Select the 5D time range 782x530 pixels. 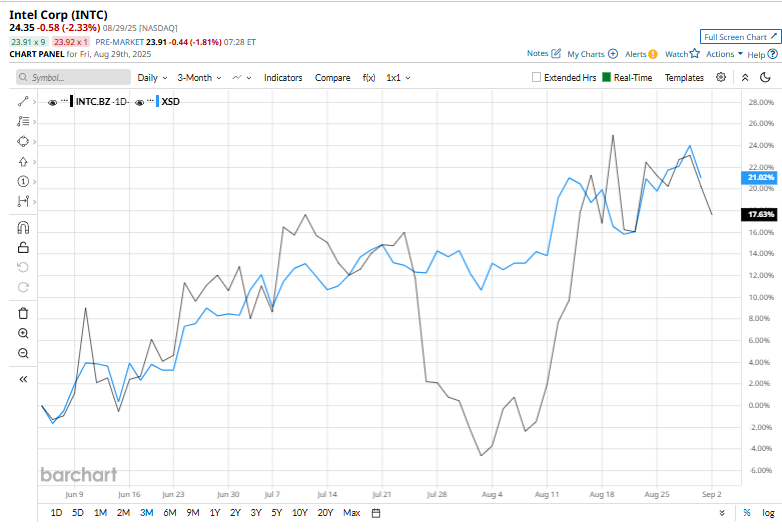point(78,513)
